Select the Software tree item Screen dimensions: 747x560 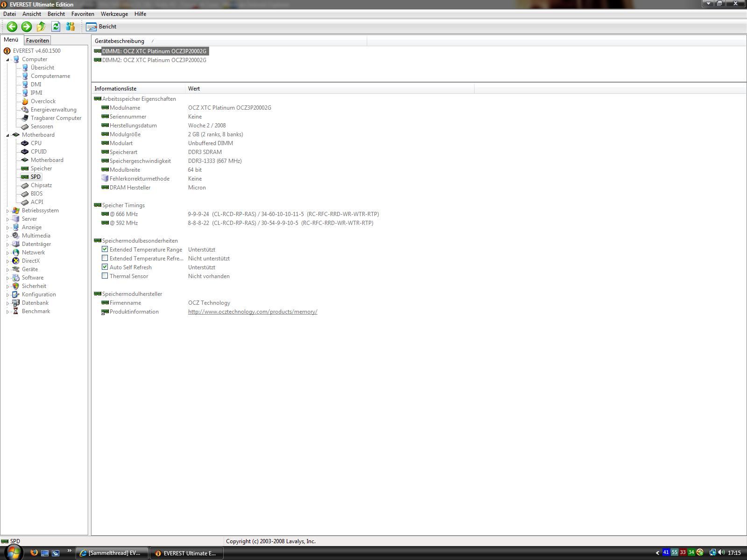tap(33, 278)
